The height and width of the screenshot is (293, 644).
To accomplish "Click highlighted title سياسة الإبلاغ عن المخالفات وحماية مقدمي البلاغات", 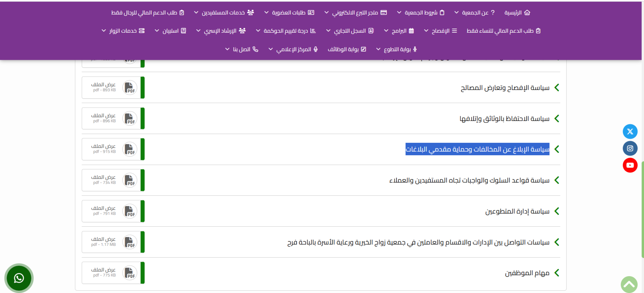I will click(x=477, y=149).
